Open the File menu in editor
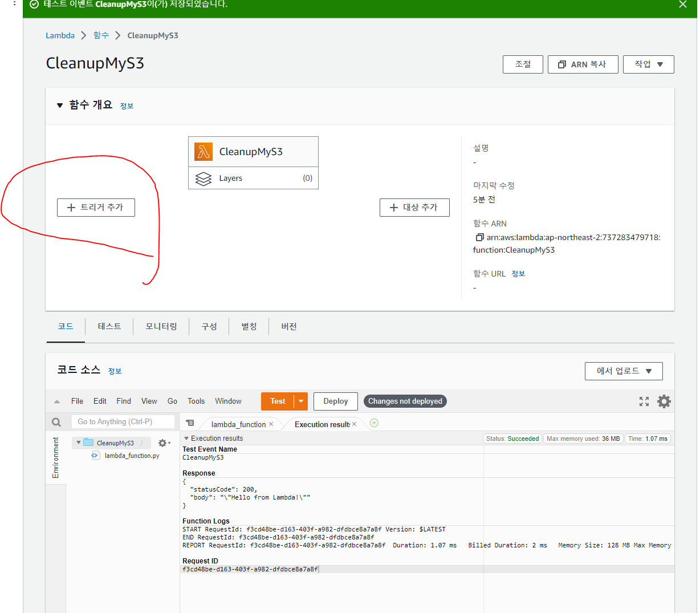 click(77, 401)
